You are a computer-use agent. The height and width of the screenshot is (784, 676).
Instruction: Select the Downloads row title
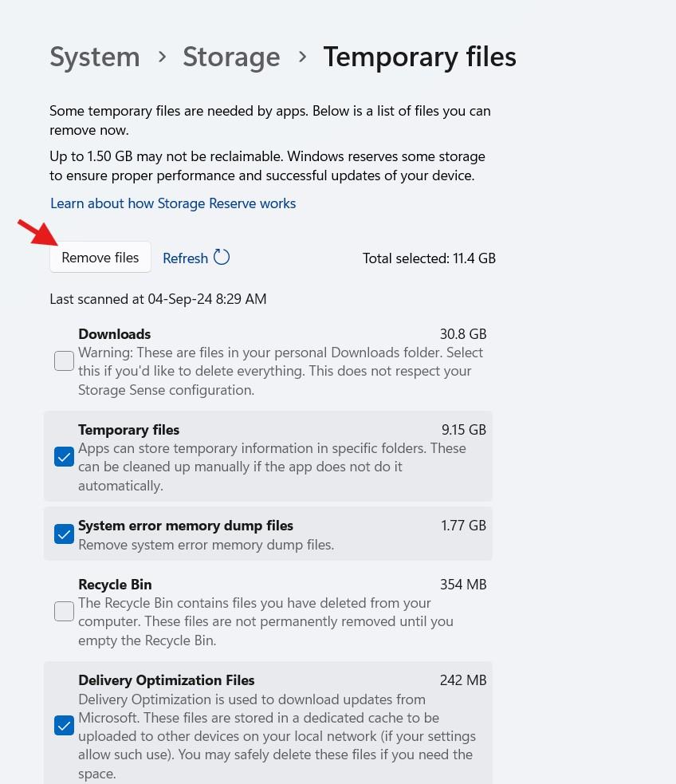click(x=114, y=334)
